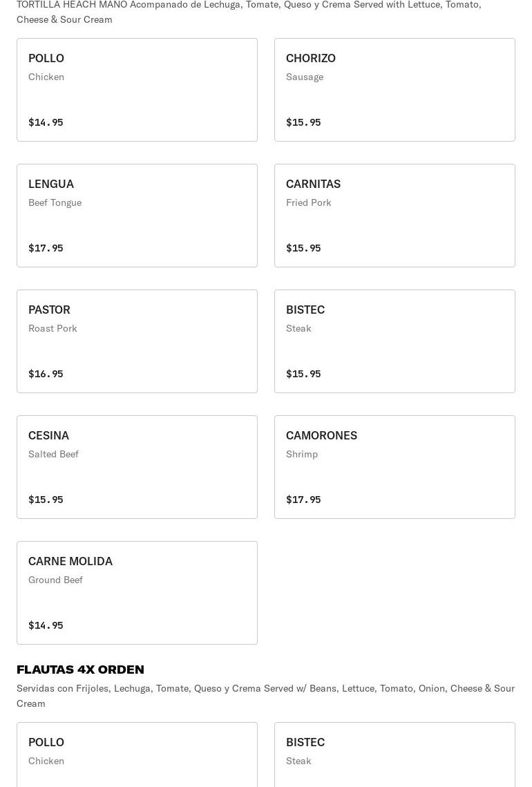The image size is (532, 787).
Task: Click the FLAUTAS 4X ORDEN section heading
Action: 80,670
